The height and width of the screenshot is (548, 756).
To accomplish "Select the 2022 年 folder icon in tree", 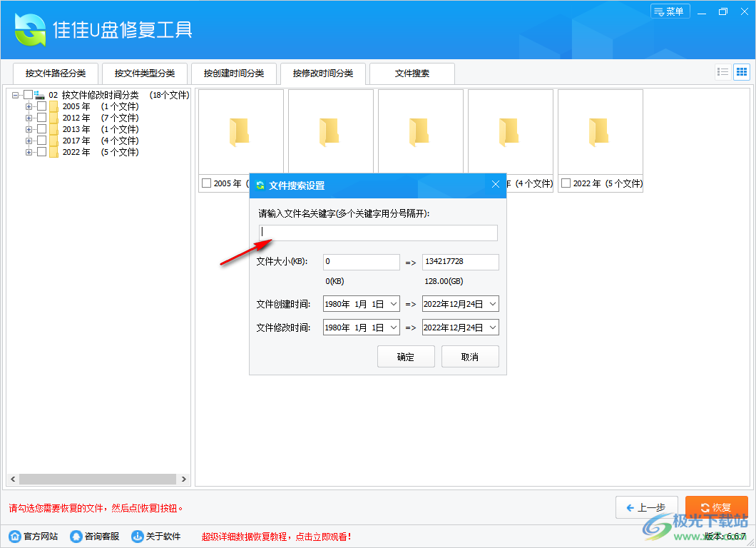I will 53,152.
